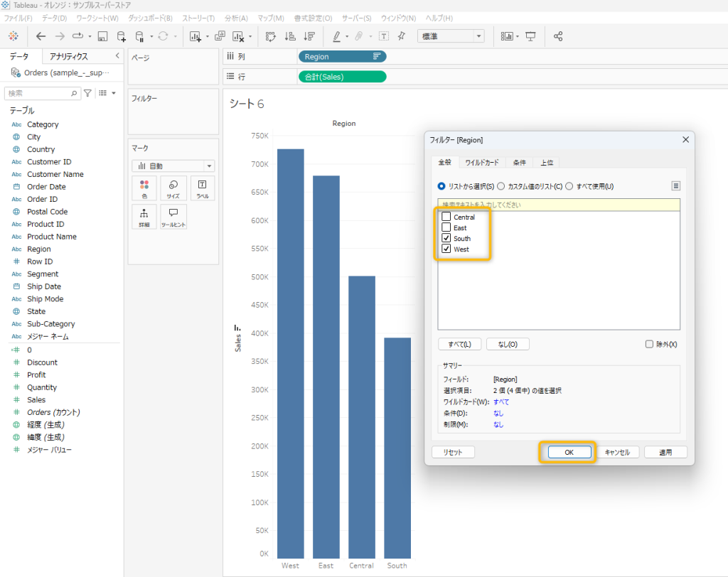The width and height of the screenshot is (728, 577).
Task: Open the Label (ラベル) marks card
Action: point(202,188)
